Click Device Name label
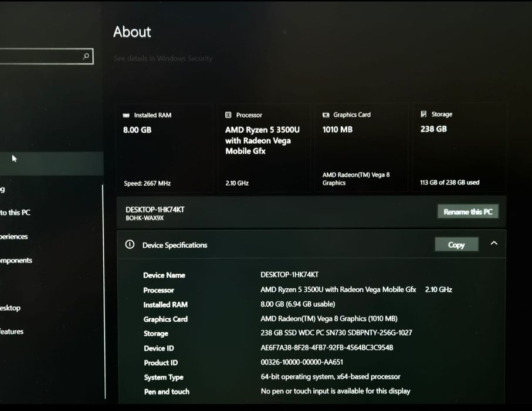The image size is (532, 411). pyautogui.click(x=164, y=275)
